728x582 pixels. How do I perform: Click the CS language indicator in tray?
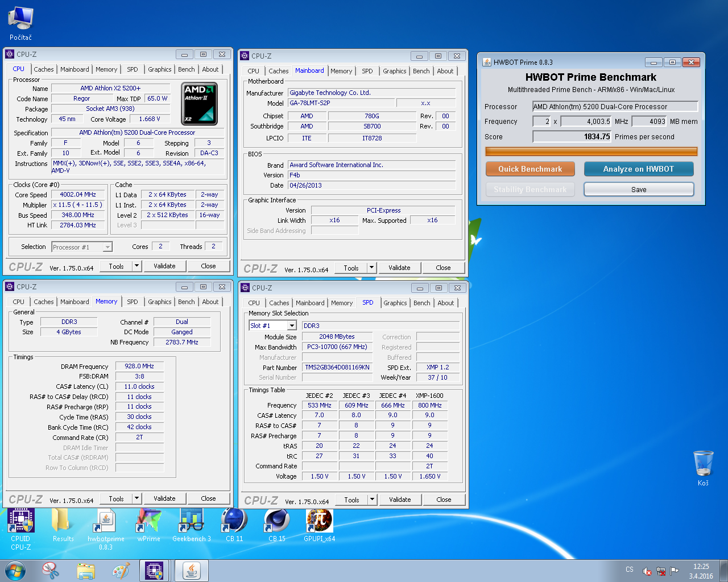coord(630,569)
